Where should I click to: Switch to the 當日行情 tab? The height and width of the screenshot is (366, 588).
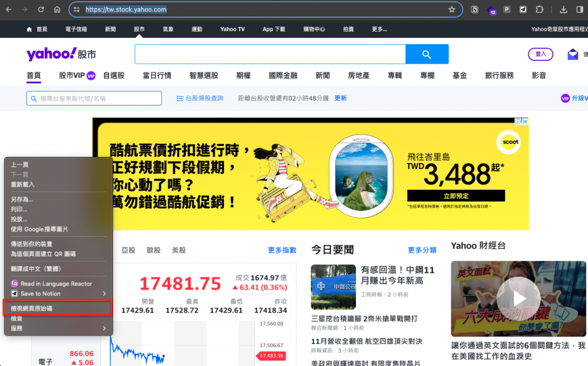[x=157, y=75]
